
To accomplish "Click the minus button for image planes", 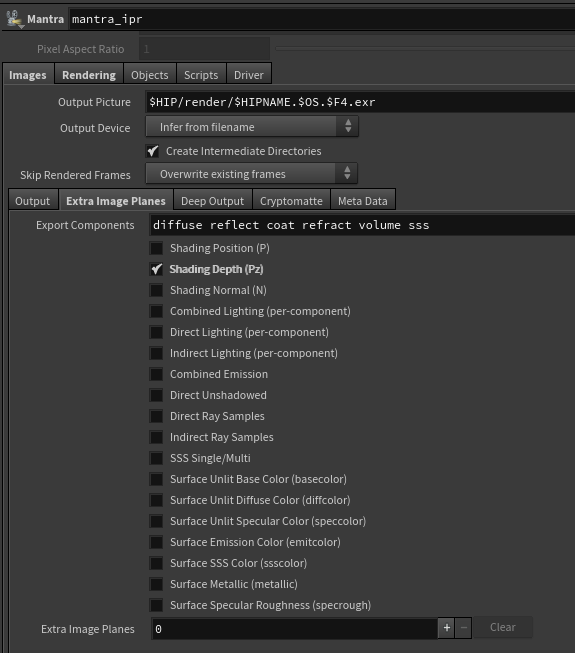I will click(463, 628).
